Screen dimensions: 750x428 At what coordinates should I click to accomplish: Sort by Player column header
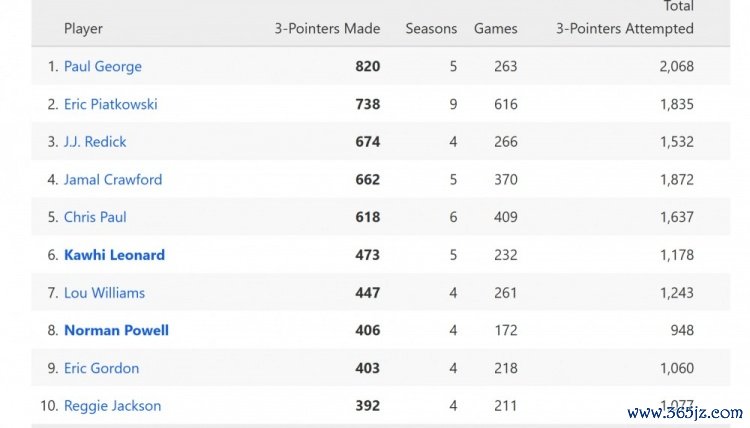[83, 29]
